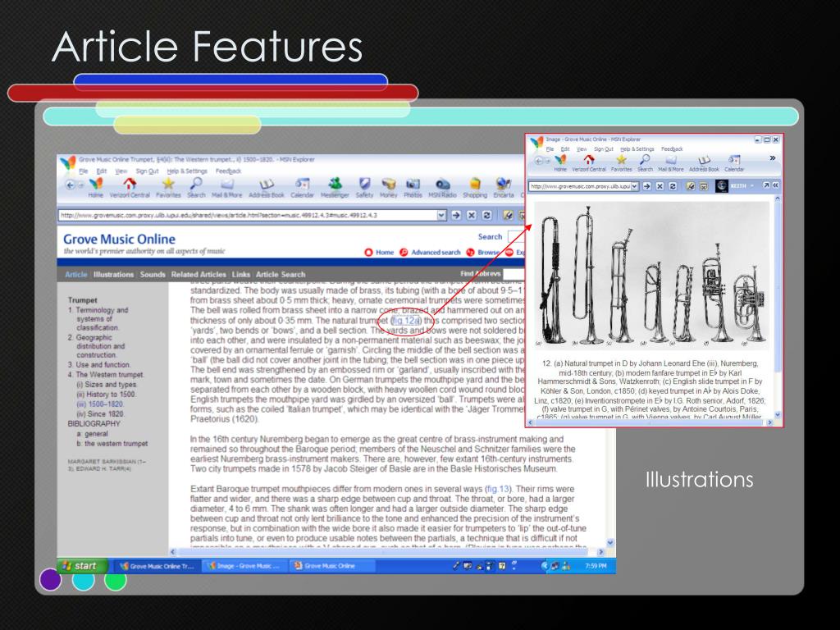The width and height of the screenshot is (840, 630).
Task: Stop page loading in main window
Action: (472, 215)
